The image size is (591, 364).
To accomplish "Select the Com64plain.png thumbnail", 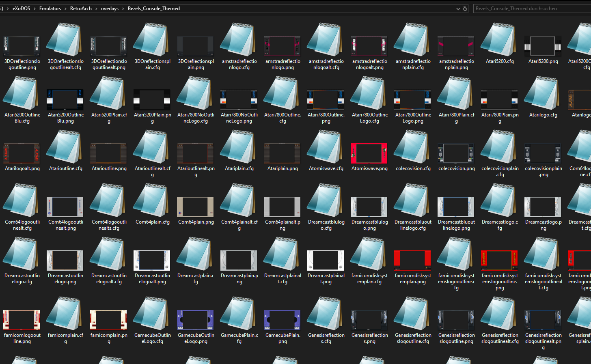I will tap(196, 207).
